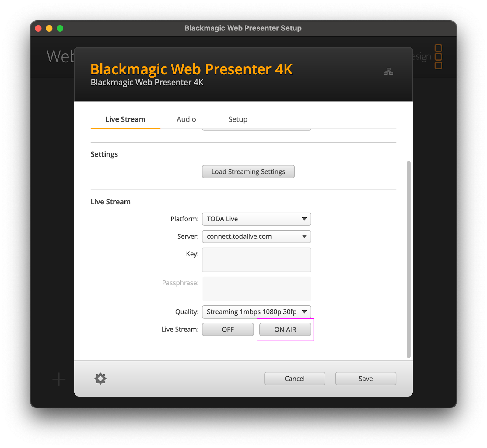Click the Blackmagic Design logo squares
Viewport: 487px width, 448px height.
pyautogui.click(x=438, y=57)
